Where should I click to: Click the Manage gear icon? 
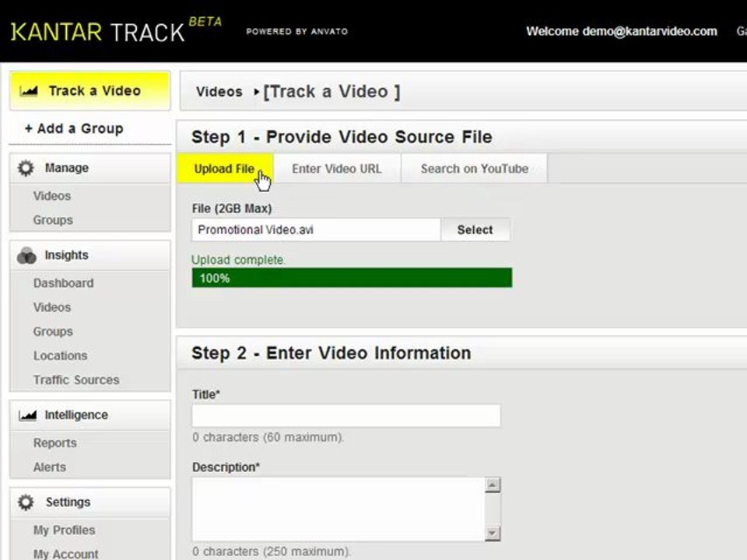26,168
